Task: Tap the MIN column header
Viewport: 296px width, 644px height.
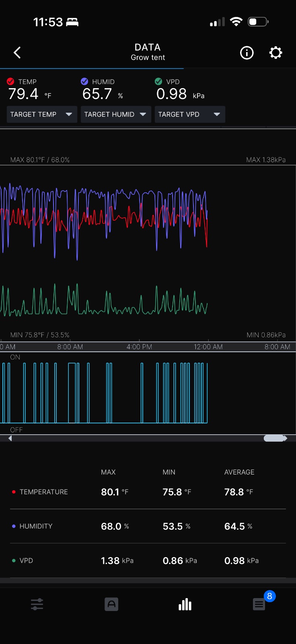Action: point(169,472)
